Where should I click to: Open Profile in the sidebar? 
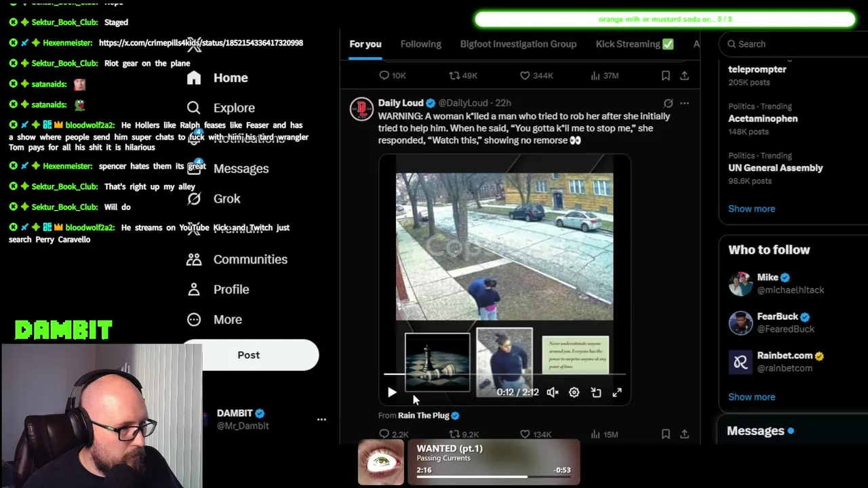click(x=218, y=289)
